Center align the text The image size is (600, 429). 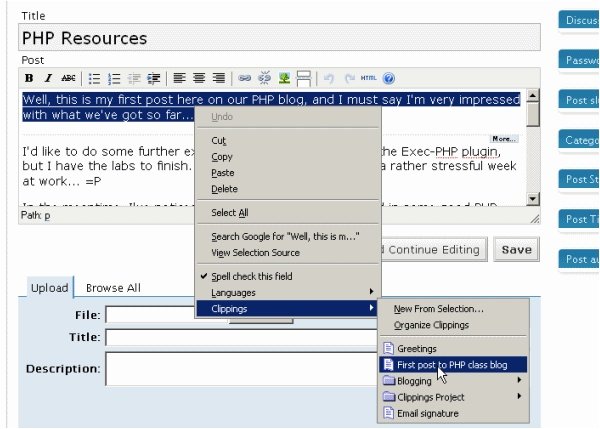point(199,78)
